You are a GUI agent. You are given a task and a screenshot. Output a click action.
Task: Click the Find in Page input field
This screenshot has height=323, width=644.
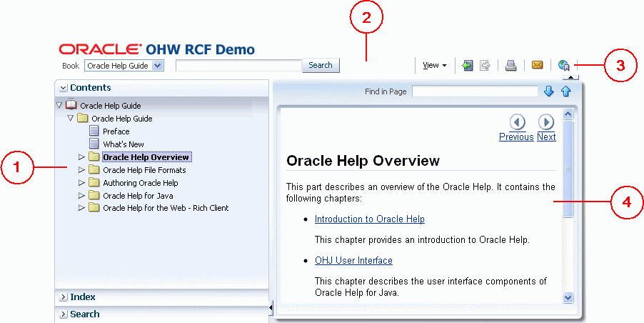(x=475, y=91)
